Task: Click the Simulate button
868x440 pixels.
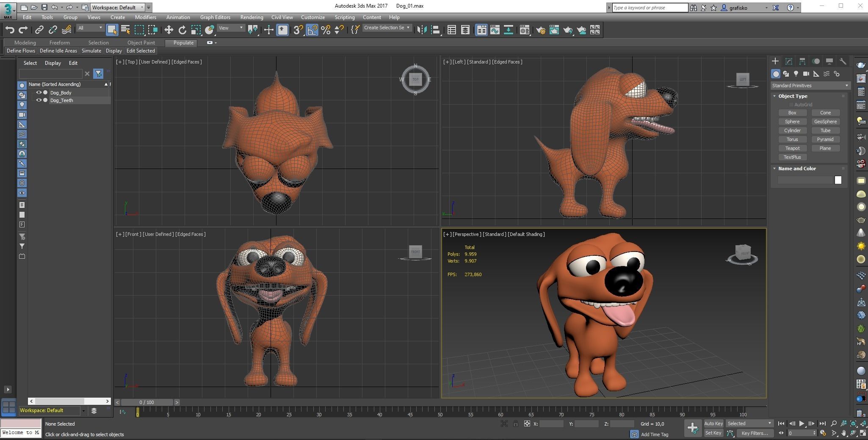Action: (91, 51)
